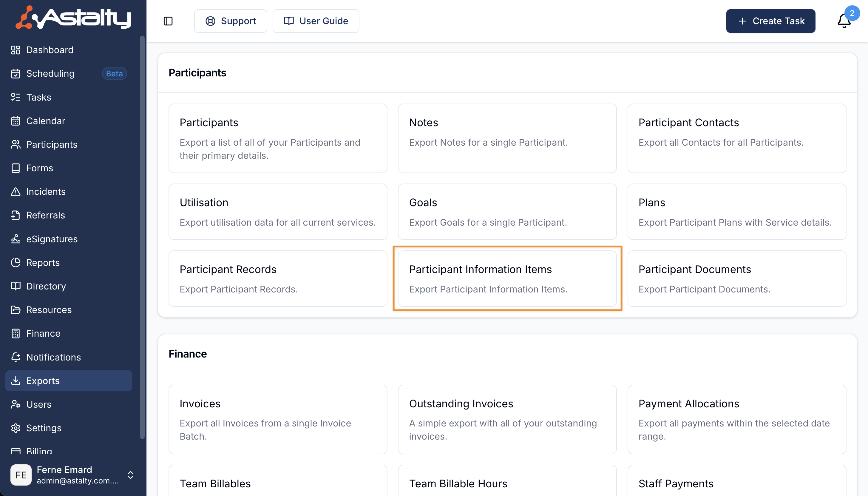Click the Finance calculator icon
The width and height of the screenshot is (868, 496).
click(16, 334)
